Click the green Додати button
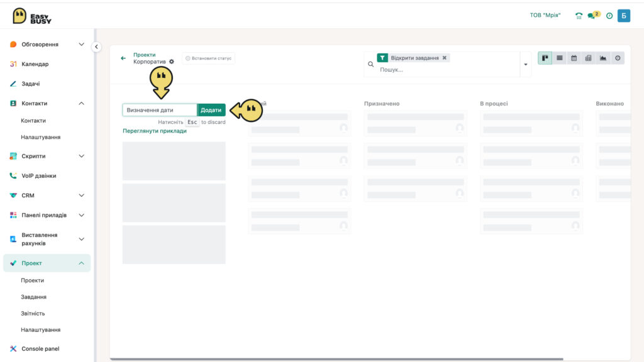644x362 pixels. (211, 110)
